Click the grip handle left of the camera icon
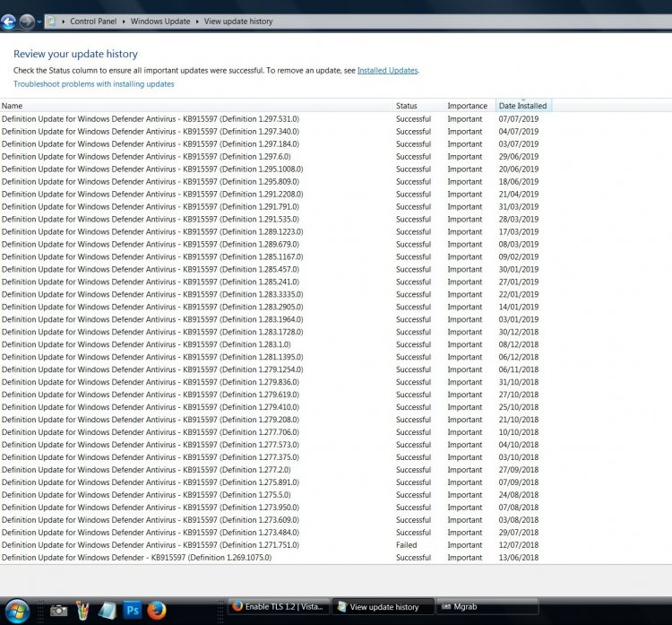672x625 pixels. tap(40, 611)
